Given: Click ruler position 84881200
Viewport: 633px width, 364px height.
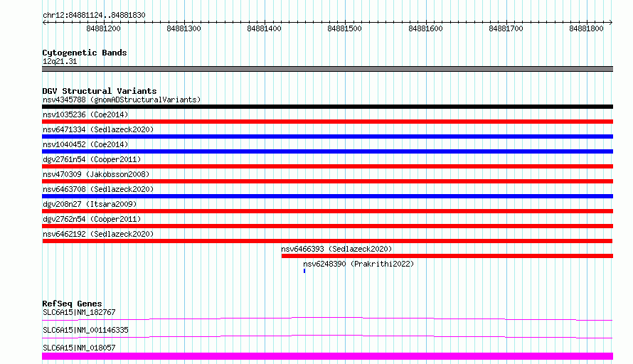Looking at the screenshot, I should [103, 28].
